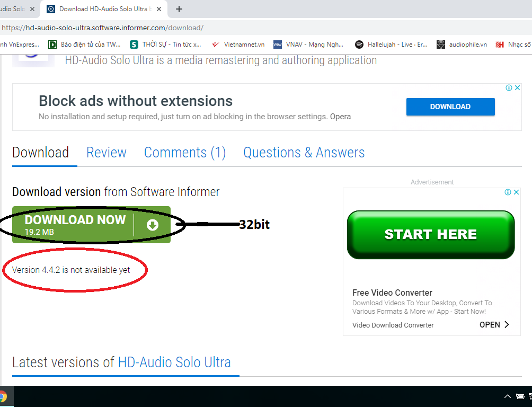Click the Nhạc số bookmark label
532x407 pixels.
(519, 45)
